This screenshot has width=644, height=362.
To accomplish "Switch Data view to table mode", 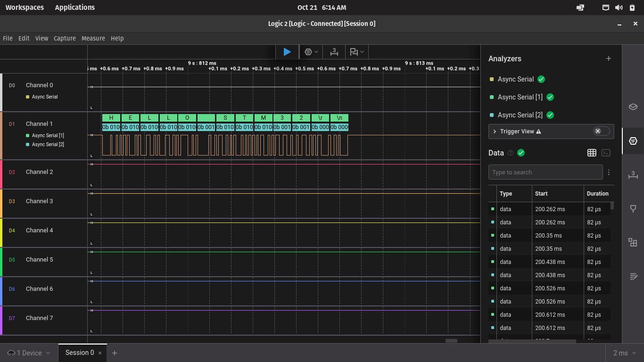I will point(592,153).
